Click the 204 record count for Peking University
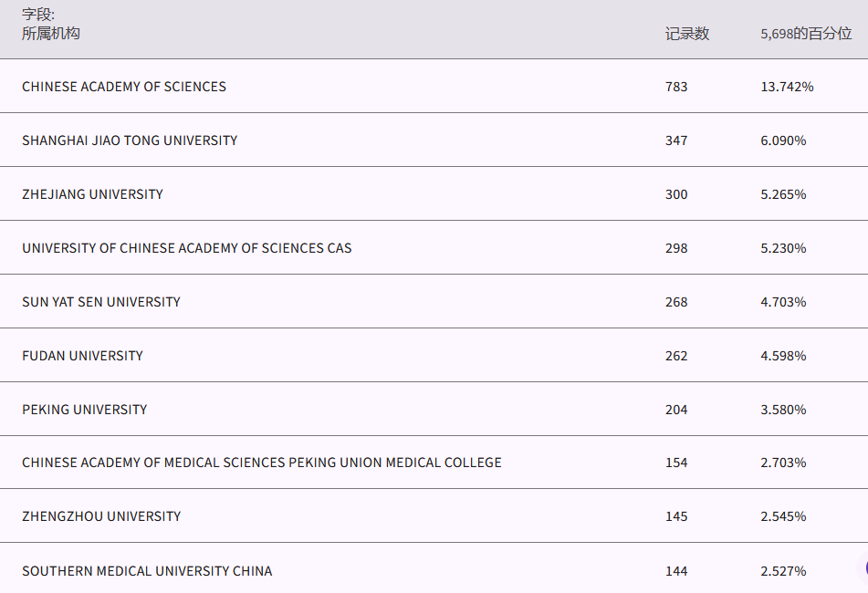 click(x=676, y=410)
